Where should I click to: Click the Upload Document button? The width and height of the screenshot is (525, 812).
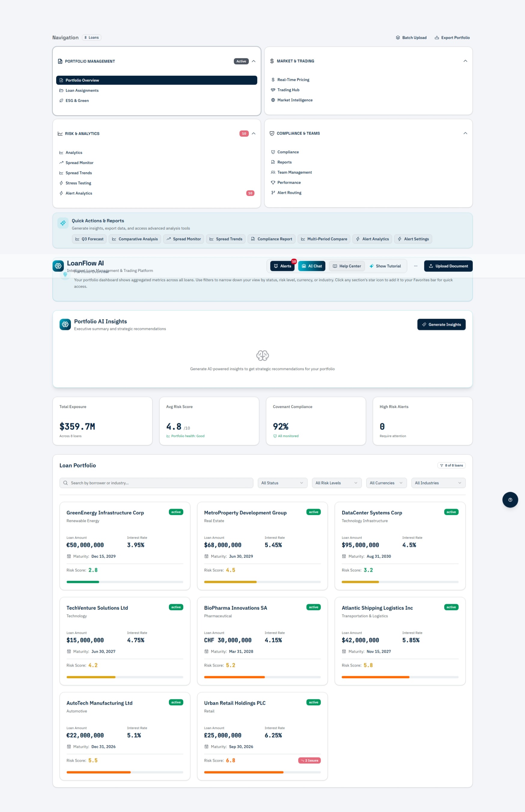448,266
